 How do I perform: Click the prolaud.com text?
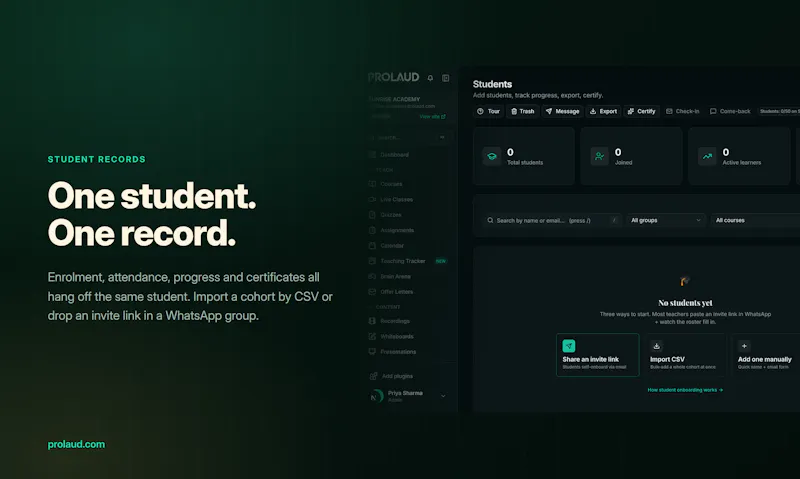click(76, 444)
